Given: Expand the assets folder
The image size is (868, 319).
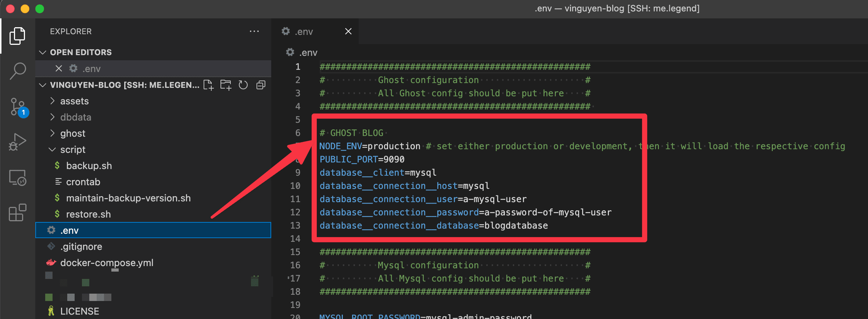Looking at the screenshot, I should (x=74, y=101).
